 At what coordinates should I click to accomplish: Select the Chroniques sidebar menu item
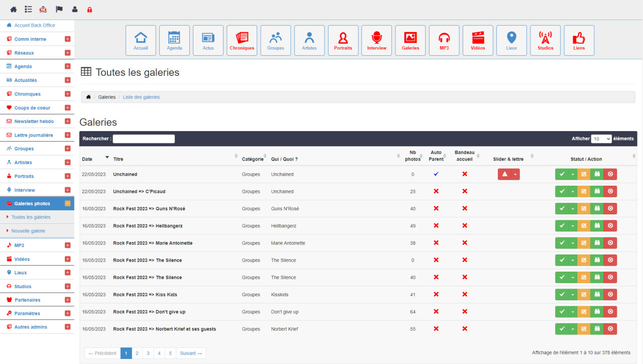pos(28,94)
